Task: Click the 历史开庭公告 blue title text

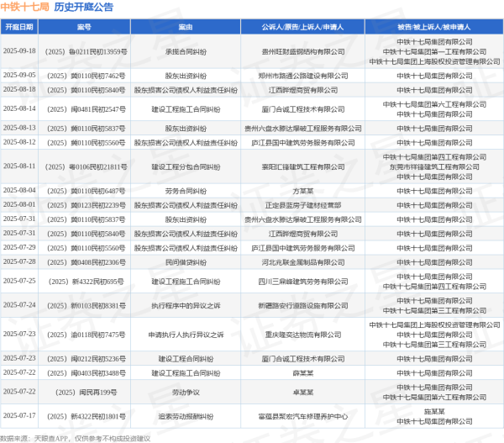Action: click(83, 7)
